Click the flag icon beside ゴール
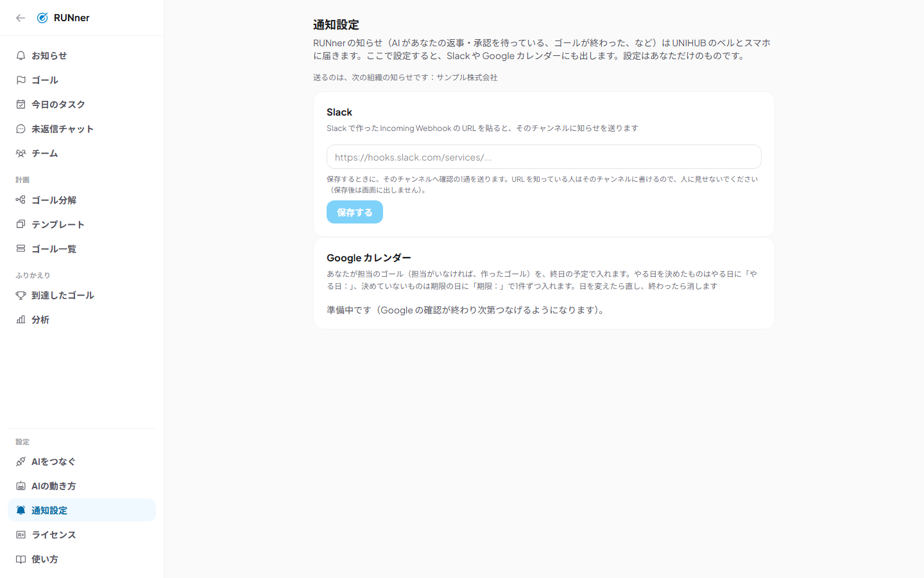 pos(21,80)
